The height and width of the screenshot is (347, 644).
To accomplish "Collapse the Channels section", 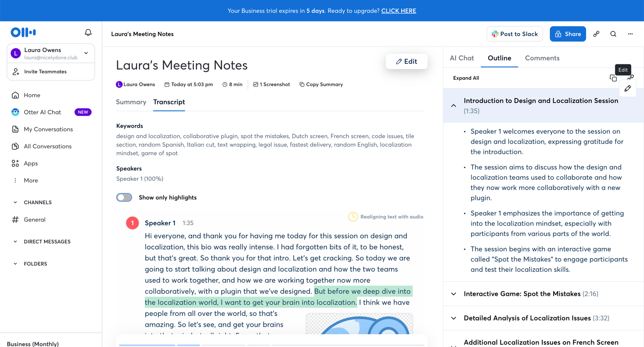I will [15, 202].
